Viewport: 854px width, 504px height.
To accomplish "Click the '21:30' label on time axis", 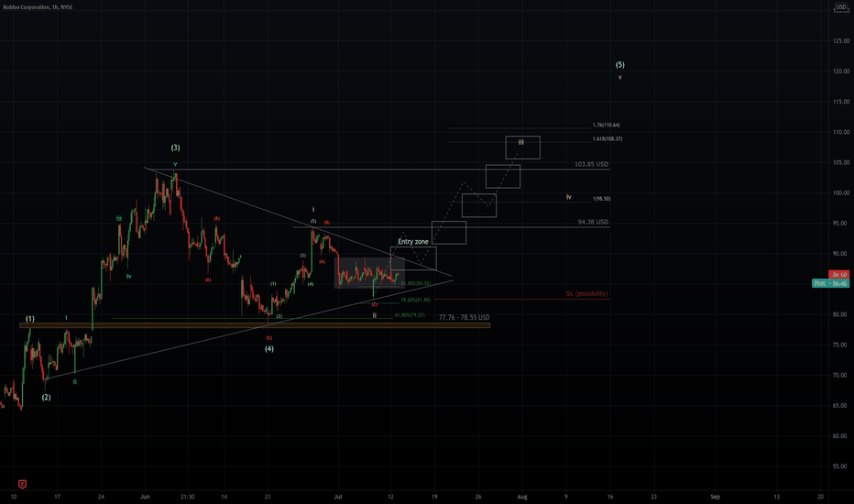I will tap(187, 497).
